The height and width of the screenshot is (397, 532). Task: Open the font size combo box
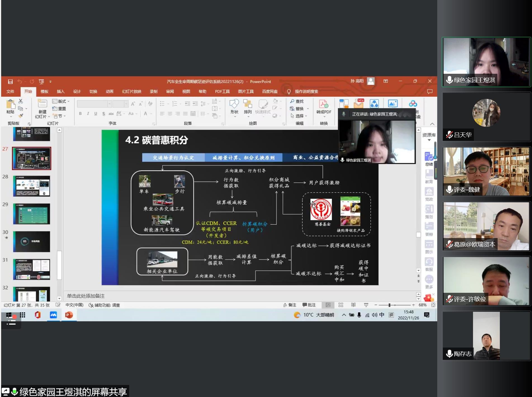(120, 104)
